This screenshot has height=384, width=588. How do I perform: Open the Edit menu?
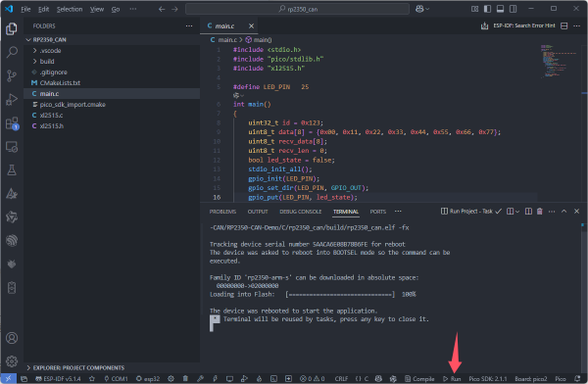[x=43, y=9]
